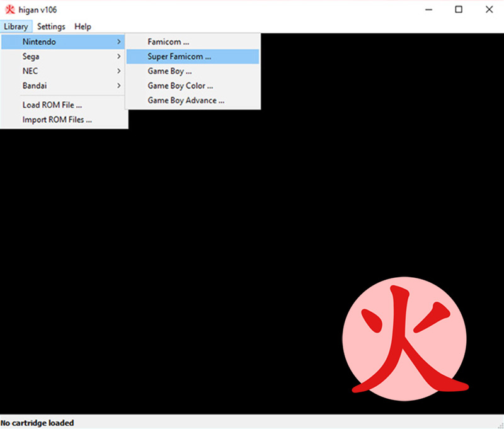504x429 pixels.
Task: Expand the Bandai submenu arrow
Action: [x=118, y=86]
